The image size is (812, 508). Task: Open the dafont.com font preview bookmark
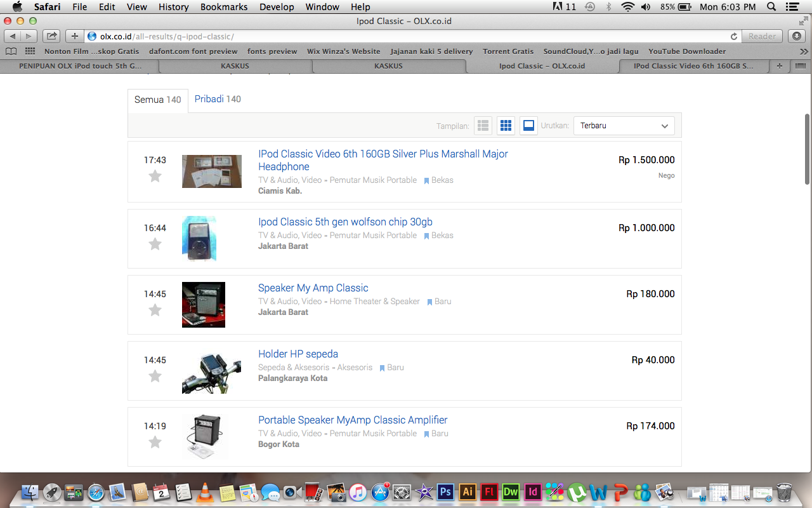tap(193, 51)
